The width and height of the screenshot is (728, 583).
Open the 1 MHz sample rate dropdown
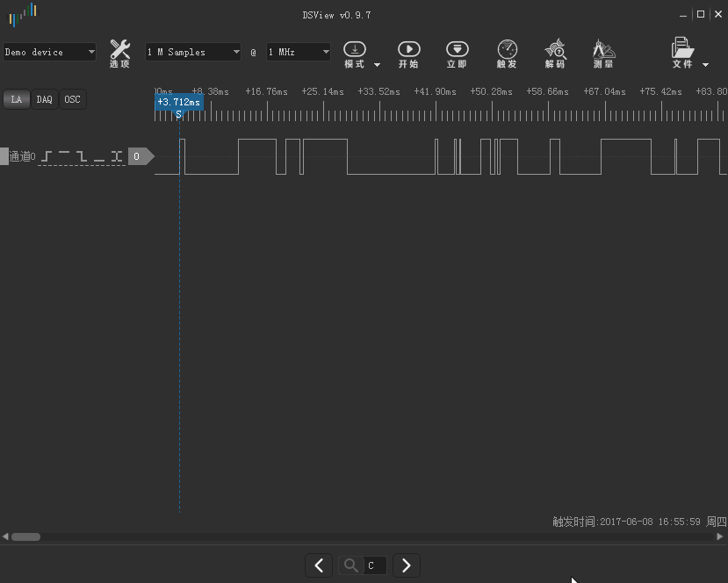(299, 52)
